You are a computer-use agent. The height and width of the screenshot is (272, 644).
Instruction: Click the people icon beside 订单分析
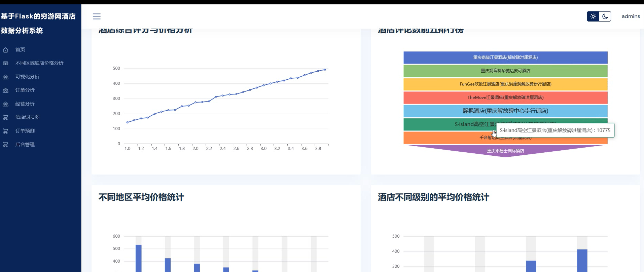click(x=5, y=90)
